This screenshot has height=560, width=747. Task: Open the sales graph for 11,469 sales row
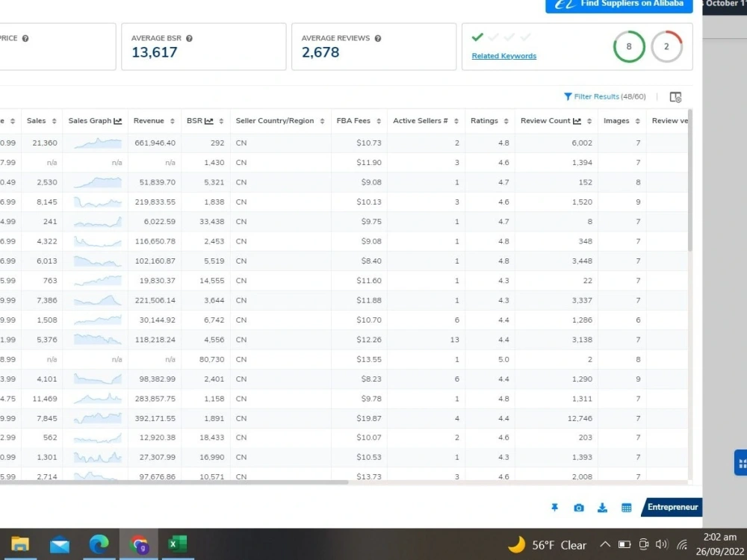pyautogui.click(x=98, y=399)
